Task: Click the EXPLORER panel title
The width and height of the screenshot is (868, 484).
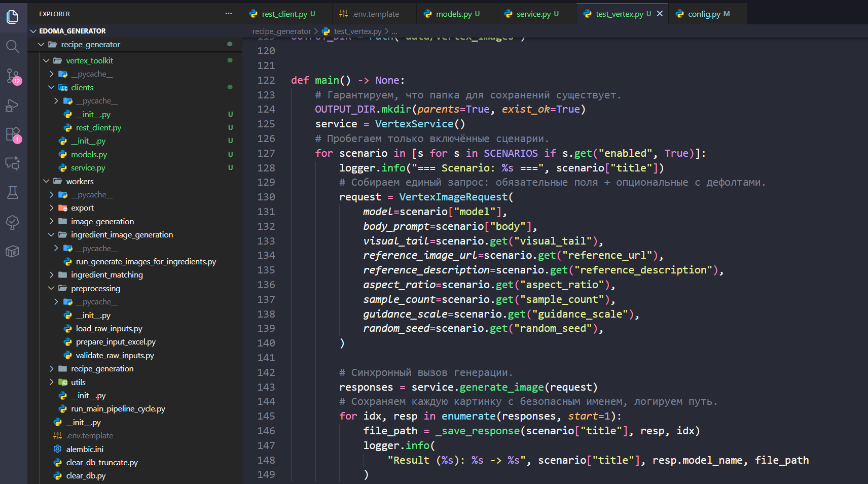Action: tap(55, 14)
